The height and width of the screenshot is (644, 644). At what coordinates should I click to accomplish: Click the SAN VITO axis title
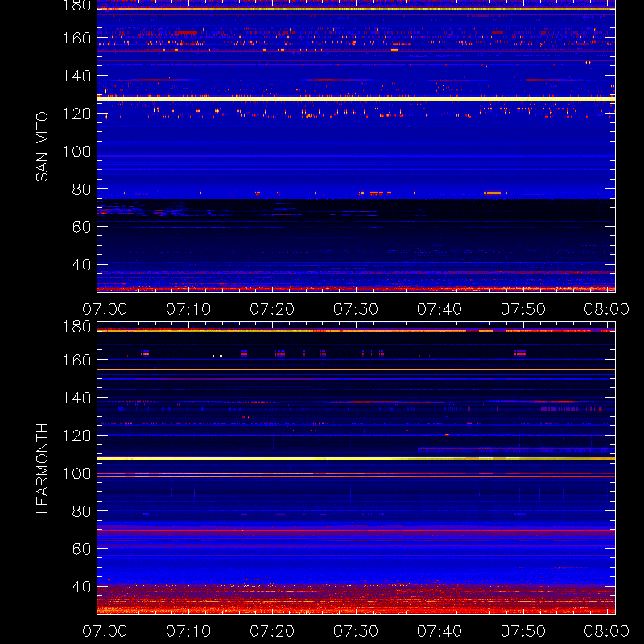(x=42, y=147)
